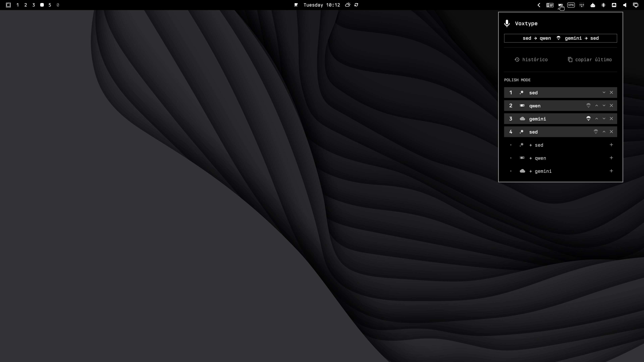The width and height of the screenshot is (644, 362).
Task: Move the step 3 gemini row up with its chevron
Action: [597, 119]
